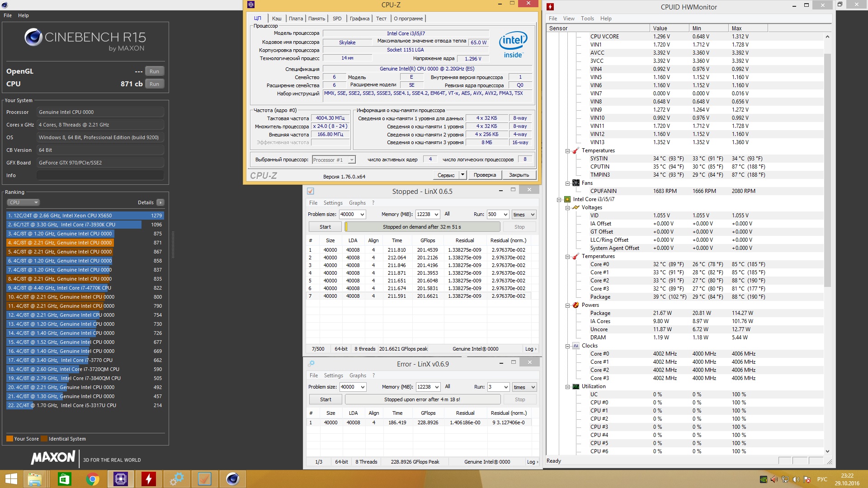Collapse the Clocks tree node

click(568, 346)
